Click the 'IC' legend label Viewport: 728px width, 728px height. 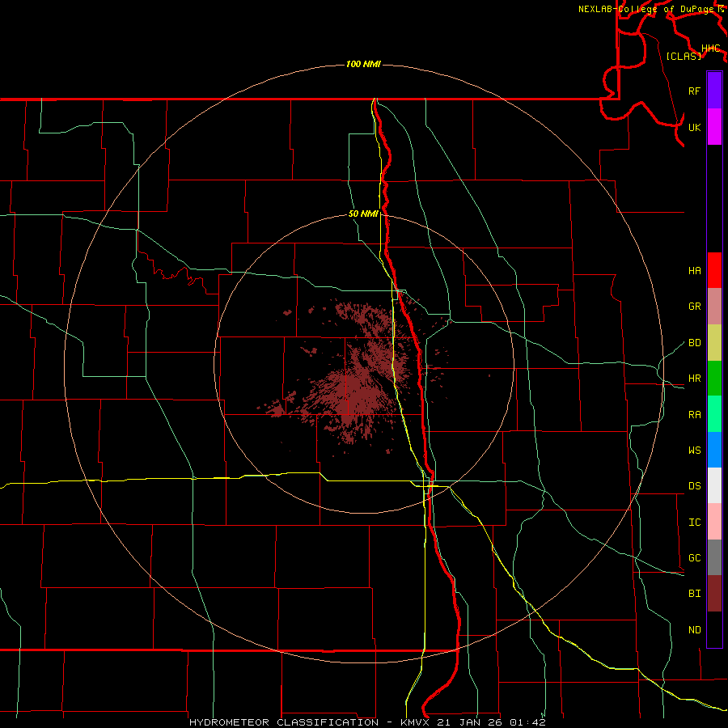point(694,522)
